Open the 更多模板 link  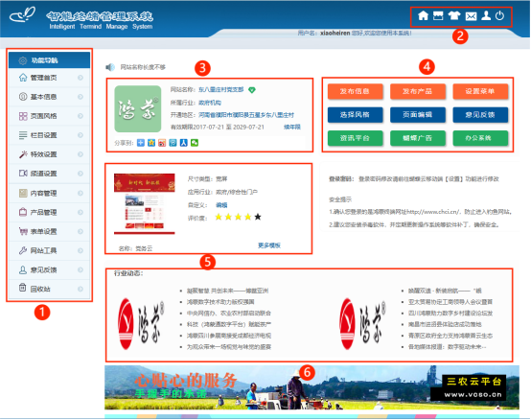[269, 245]
